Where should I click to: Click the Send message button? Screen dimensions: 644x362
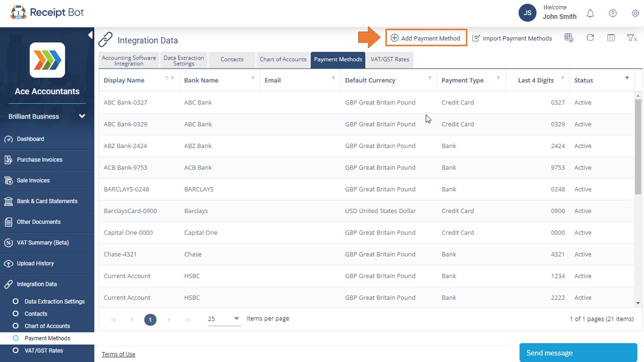pyautogui.click(x=578, y=353)
